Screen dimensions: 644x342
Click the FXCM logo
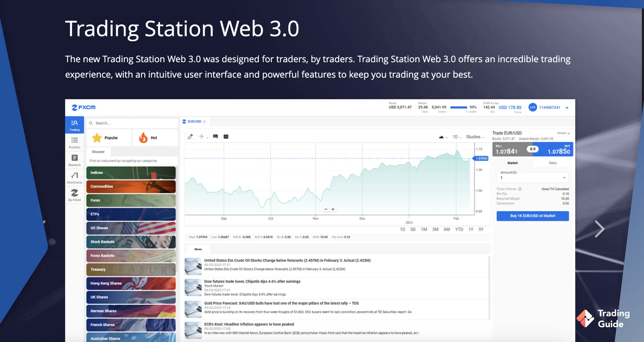(83, 107)
